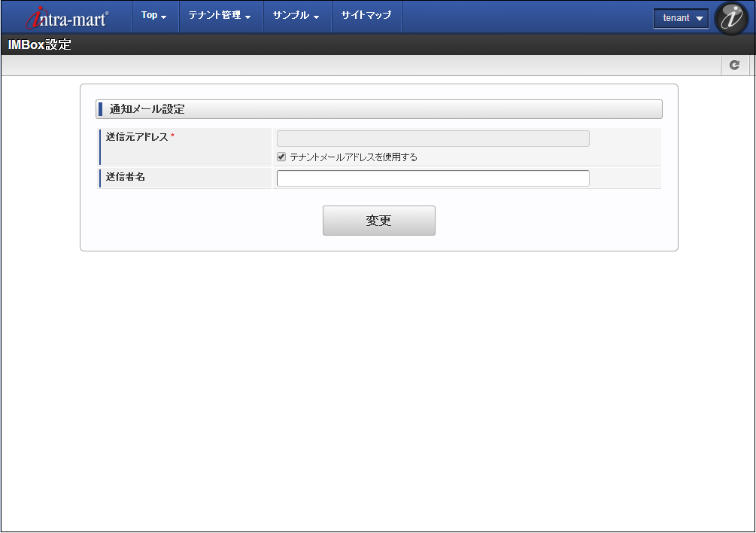This screenshot has height=533, width=756.
Task: Click the 送信者名 label
Action: tap(126, 177)
